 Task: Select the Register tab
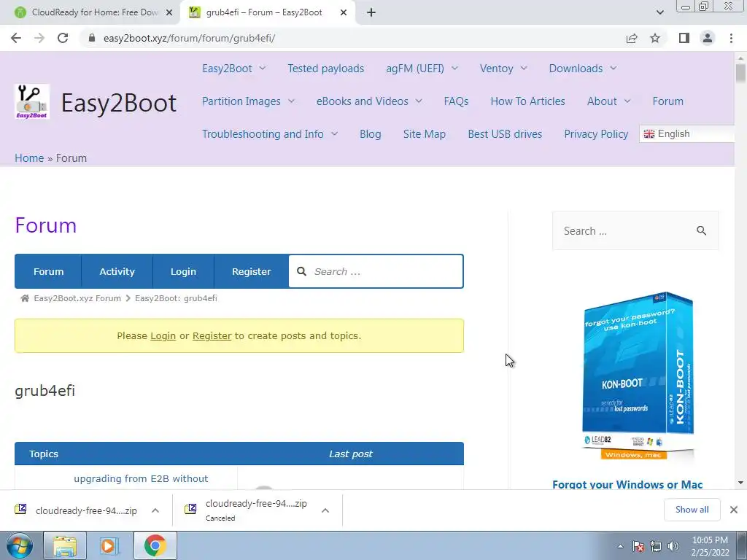[x=252, y=271]
